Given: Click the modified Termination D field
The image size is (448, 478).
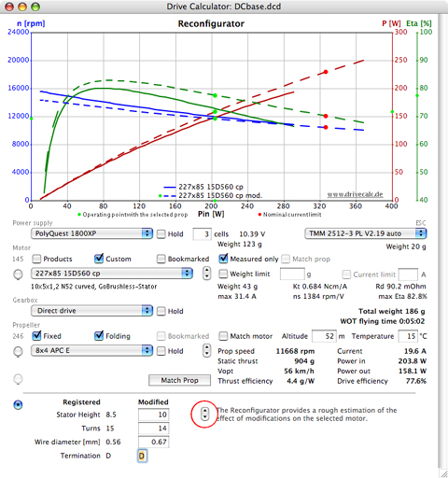Looking at the screenshot, I should pyautogui.click(x=142, y=456).
